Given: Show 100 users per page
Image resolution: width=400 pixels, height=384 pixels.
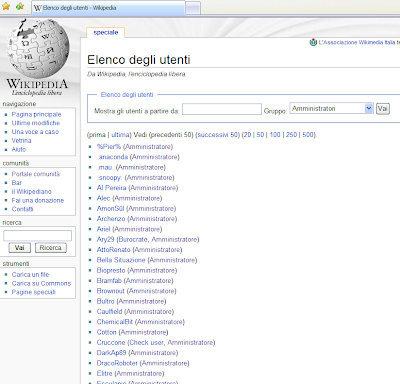Looking at the screenshot, I should coord(275,135).
